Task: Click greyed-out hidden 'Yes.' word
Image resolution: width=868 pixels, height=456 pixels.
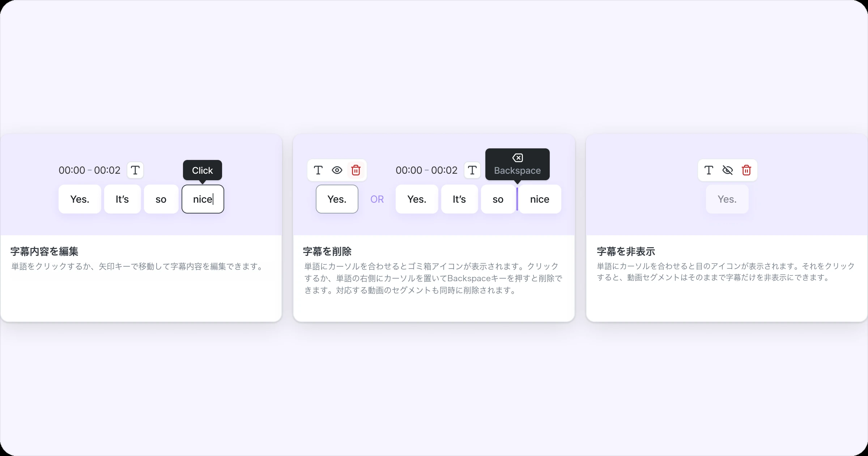Action: [x=727, y=199]
